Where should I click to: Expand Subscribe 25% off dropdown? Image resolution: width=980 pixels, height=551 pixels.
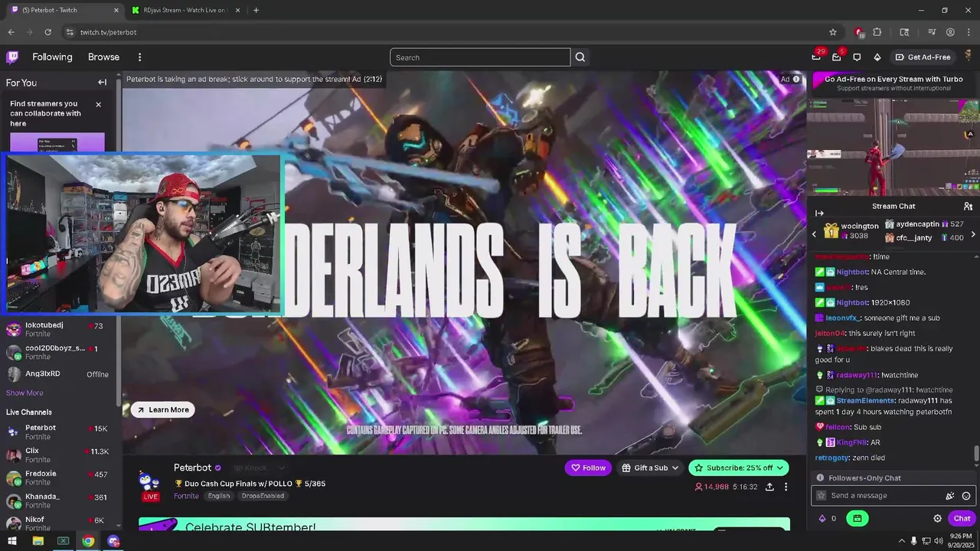(780, 468)
